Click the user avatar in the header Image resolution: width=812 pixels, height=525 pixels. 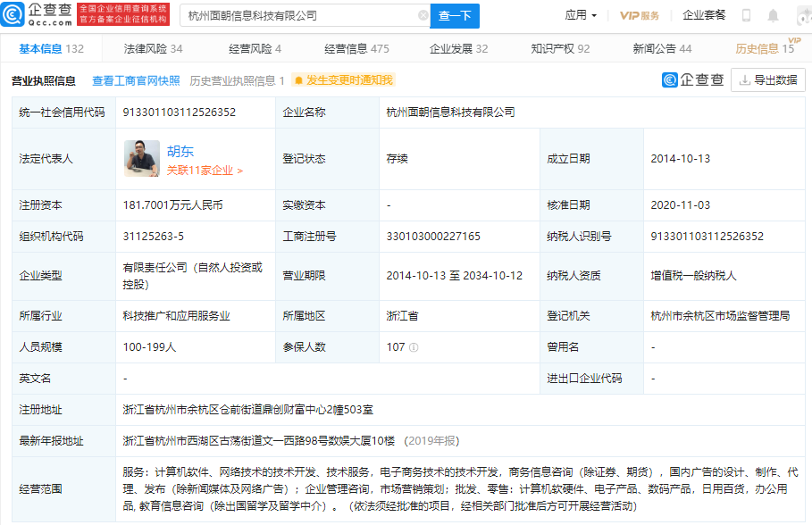[x=803, y=15]
